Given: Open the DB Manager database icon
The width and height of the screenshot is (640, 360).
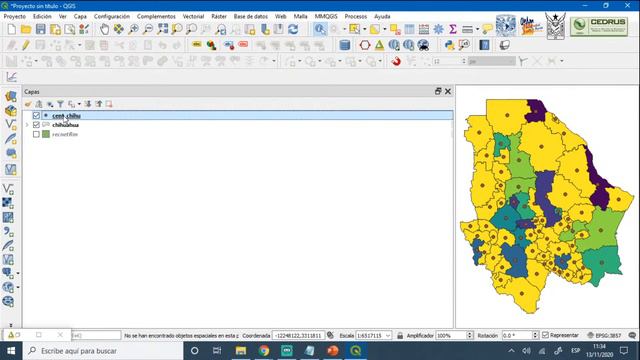Looking at the screenshot, I should point(344,45).
